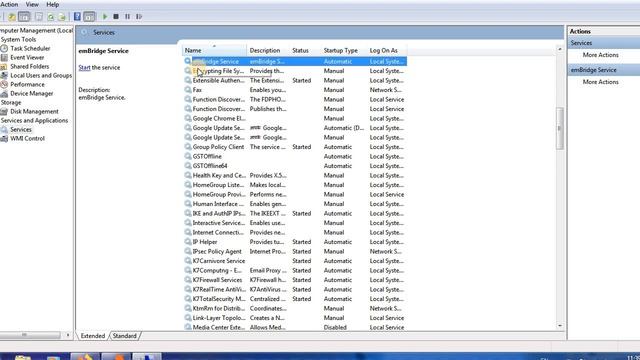
Task: Select Event Viewer in the tree
Action: (x=27, y=58)
